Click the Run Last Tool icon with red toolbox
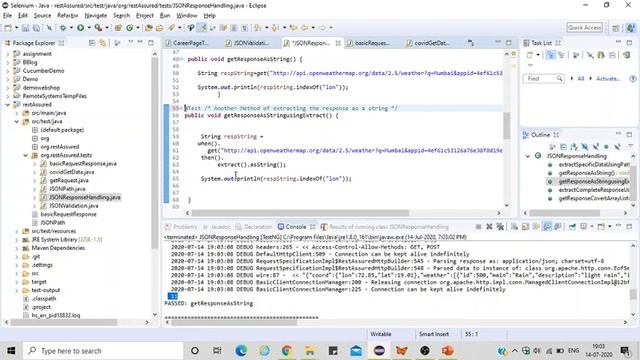The width and height of the screenshot is (640, 360). (98, 28)
